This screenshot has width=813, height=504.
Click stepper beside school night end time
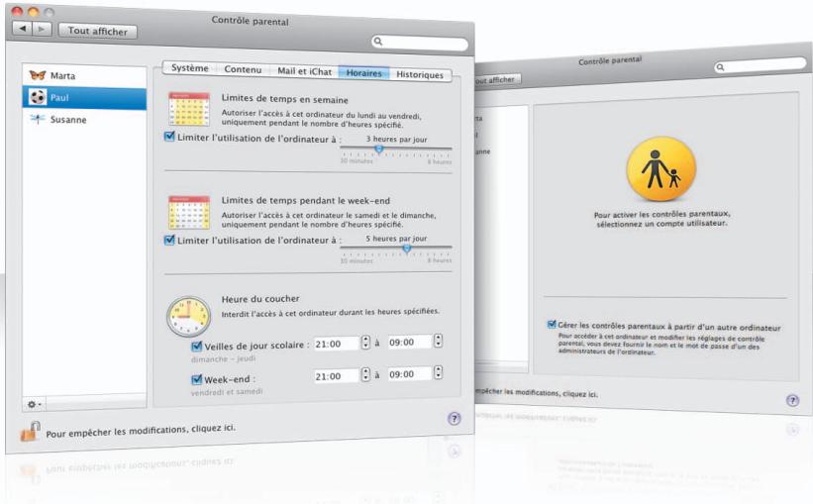click(438, 341)
